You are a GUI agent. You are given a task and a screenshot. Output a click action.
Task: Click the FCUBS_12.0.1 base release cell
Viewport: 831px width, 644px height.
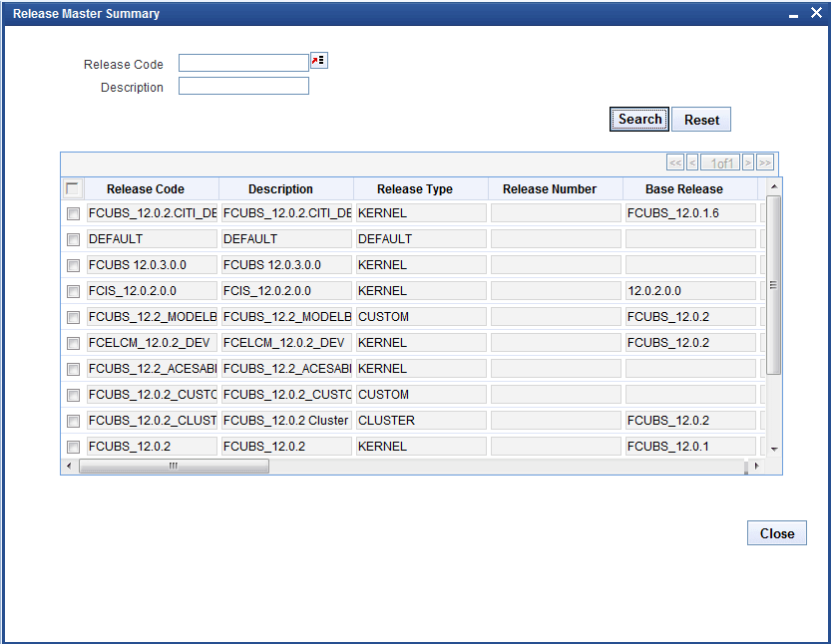tap(690, 447)
